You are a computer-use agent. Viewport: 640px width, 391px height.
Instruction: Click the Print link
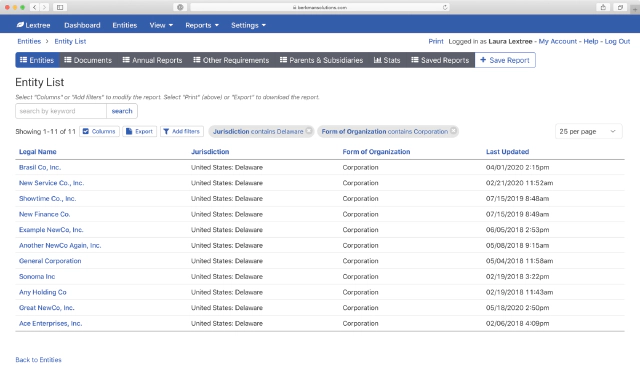click(x=436, y=41)
